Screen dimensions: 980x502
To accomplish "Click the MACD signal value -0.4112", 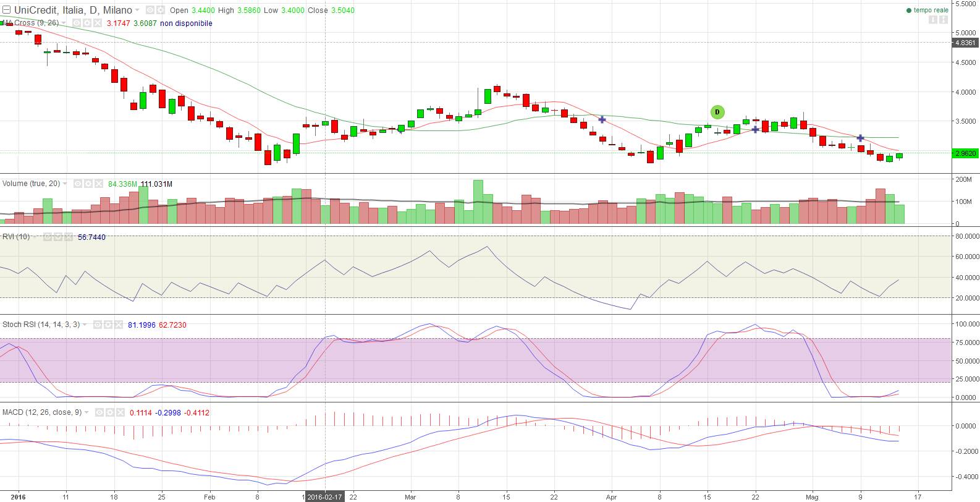I will [196, 412].
